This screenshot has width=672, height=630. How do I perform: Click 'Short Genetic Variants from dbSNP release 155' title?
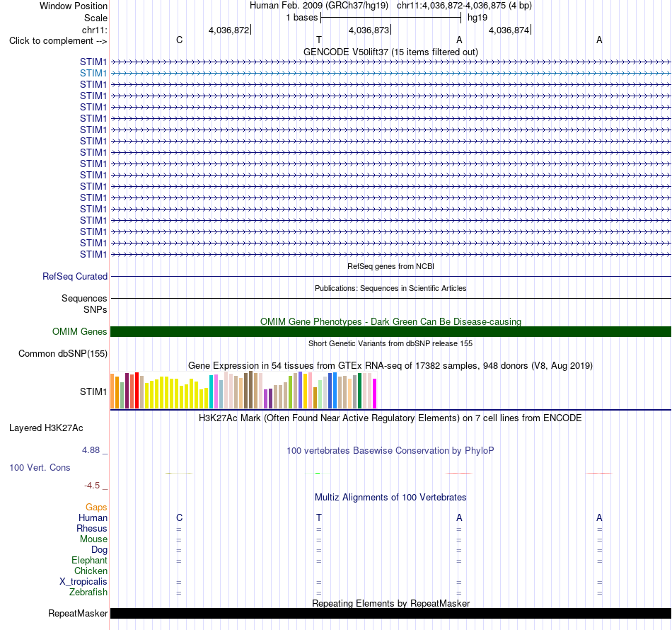coord(390,343)
